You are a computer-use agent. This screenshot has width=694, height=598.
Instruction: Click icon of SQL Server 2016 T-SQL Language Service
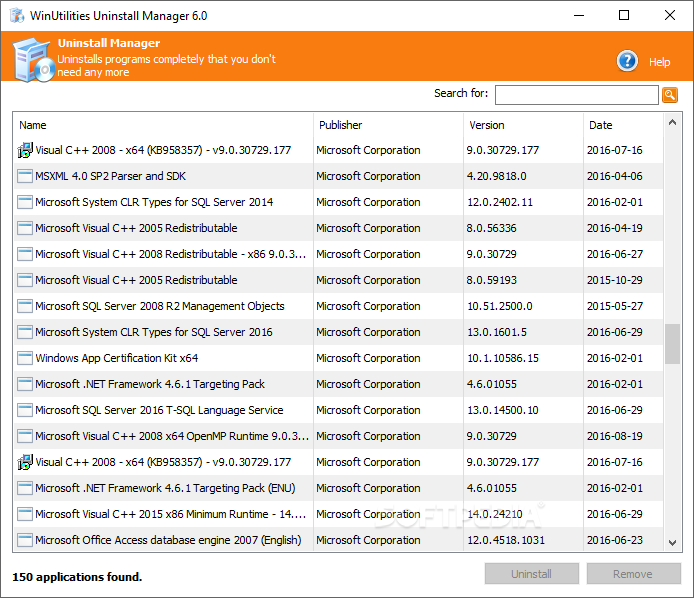point(25,410)
